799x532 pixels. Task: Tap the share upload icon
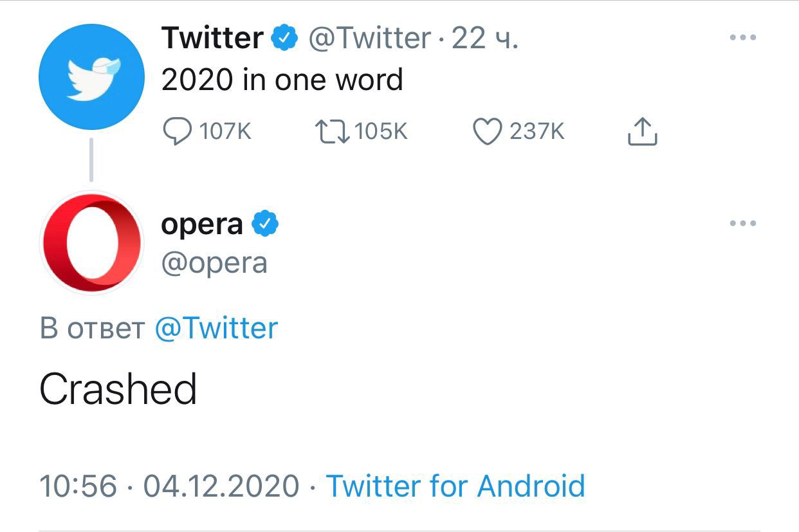(x=642, y=131)
